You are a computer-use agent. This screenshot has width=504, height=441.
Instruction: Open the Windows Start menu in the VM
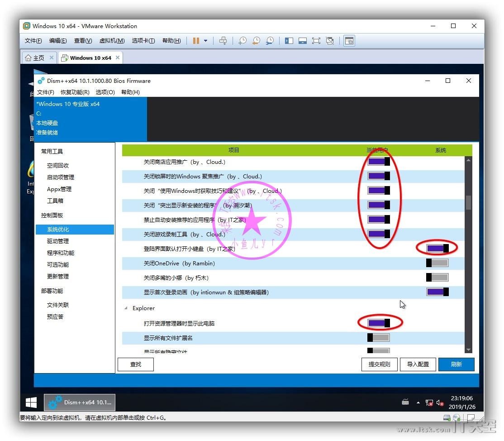31,403
